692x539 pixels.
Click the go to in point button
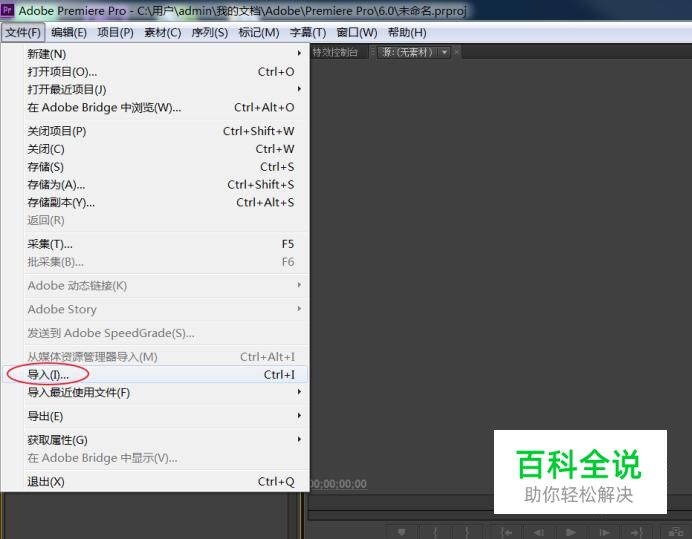tap(506, 532)
